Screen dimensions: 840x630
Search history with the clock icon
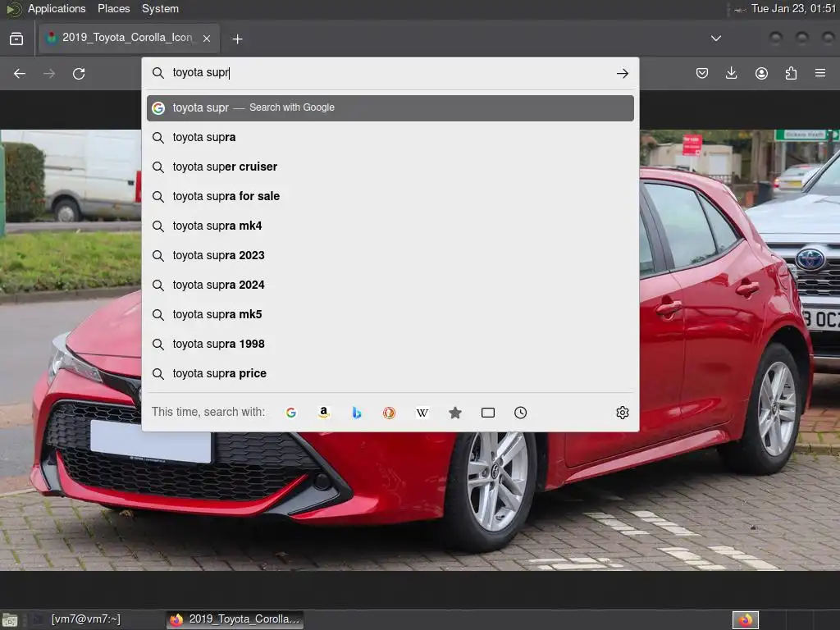520,413
